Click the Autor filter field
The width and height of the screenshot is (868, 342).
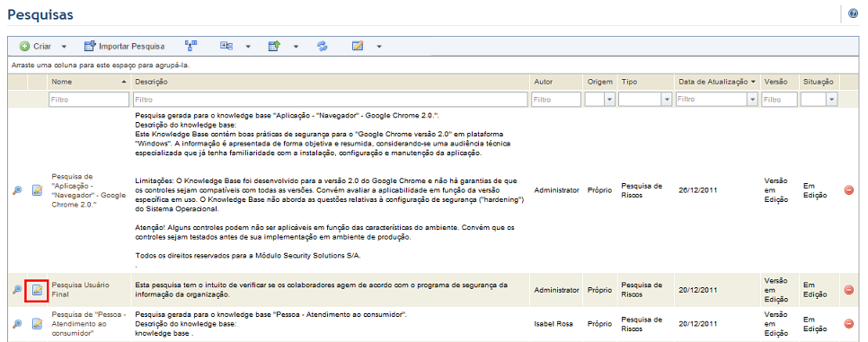(x=556, y=100)
